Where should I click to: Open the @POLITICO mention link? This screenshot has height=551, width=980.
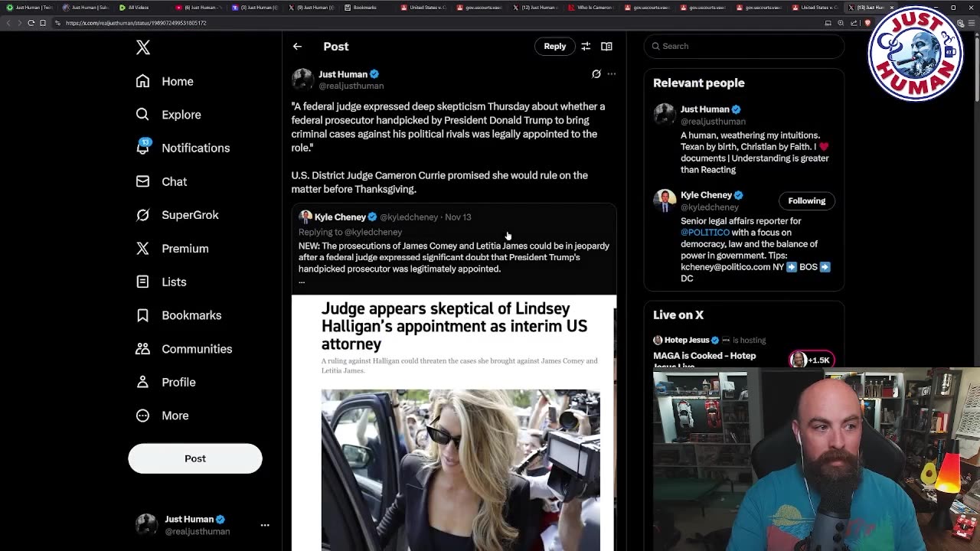(x=705, y=233)
